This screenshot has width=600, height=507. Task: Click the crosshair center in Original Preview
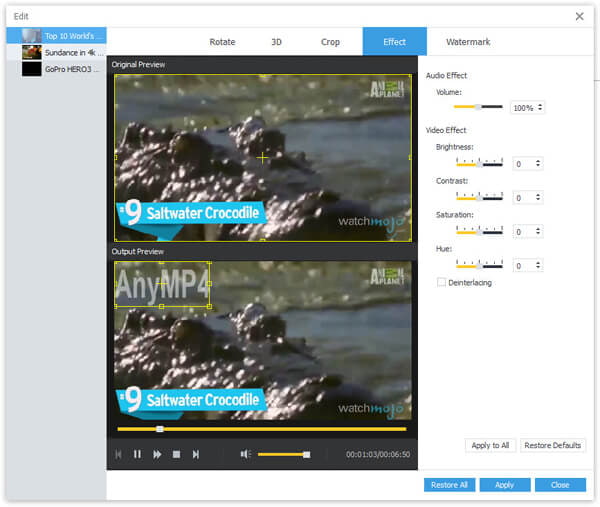click(262, 157)
